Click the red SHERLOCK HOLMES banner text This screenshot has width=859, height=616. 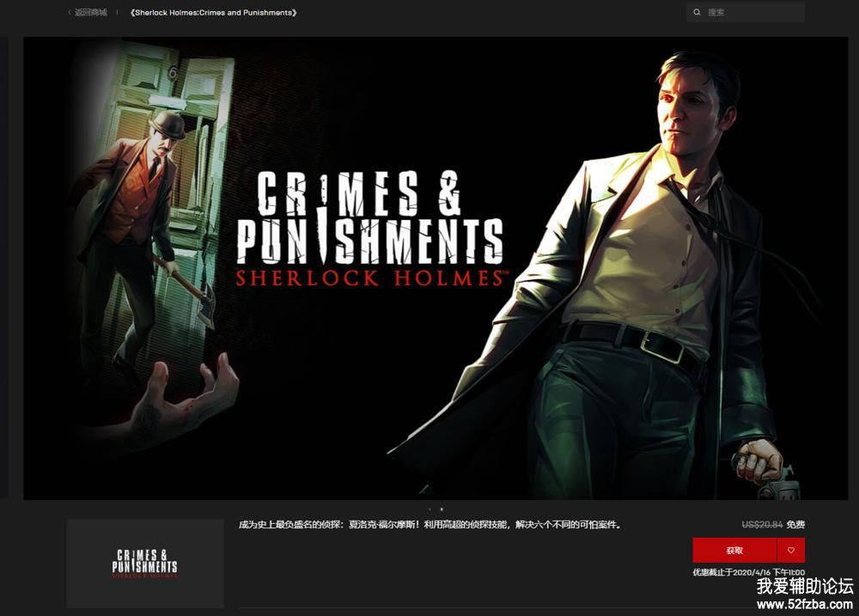coord(369,278)
